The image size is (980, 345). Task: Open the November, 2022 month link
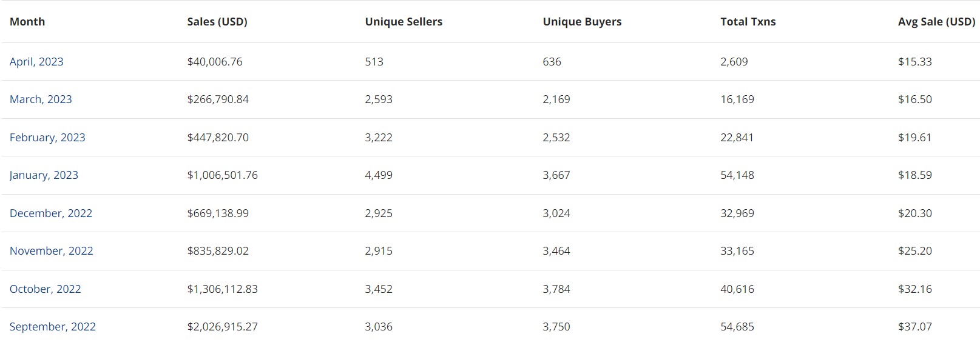pyautogui.click(x=52, y=251)
